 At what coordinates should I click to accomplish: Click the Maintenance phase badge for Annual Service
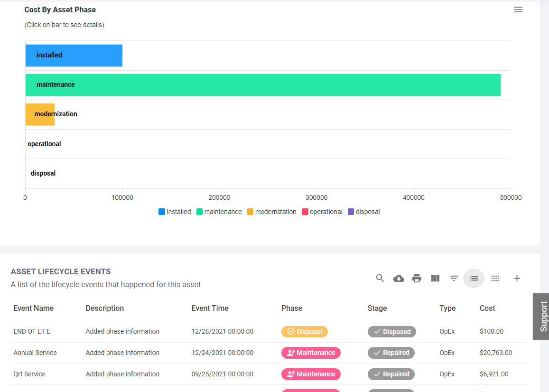point(311,353)
